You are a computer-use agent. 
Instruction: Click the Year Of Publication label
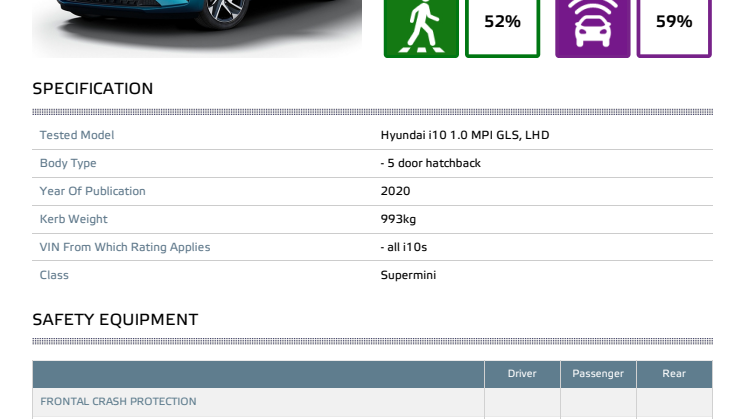click(x=92, y=191)
